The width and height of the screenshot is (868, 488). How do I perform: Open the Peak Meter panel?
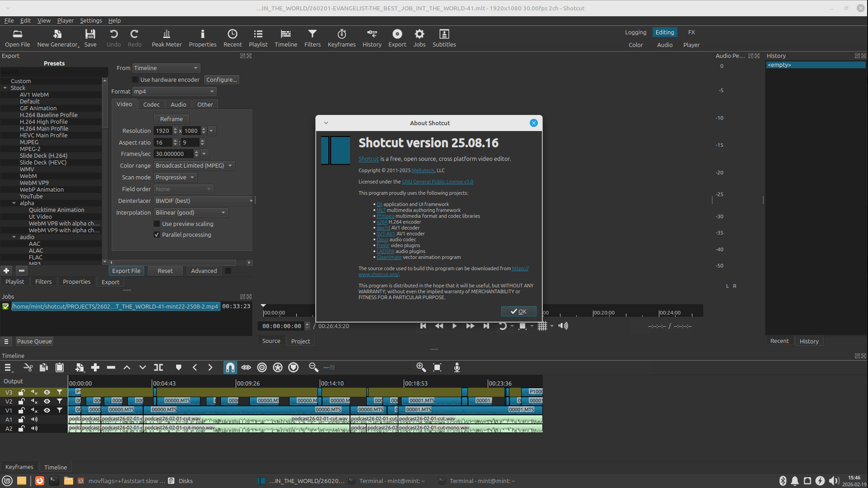(166, 38)
